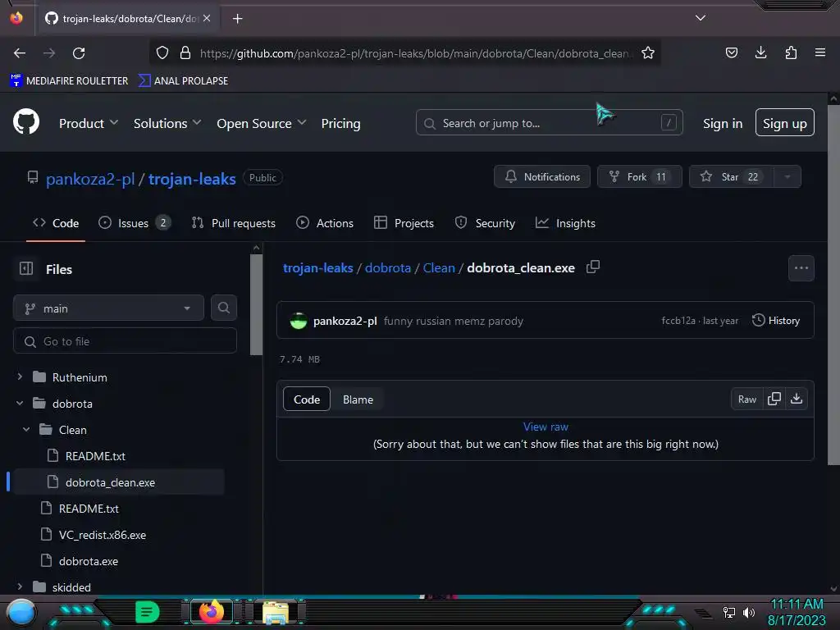Open the green notes taskbar app
The height and width of the screenshot is (630, 840).
(x=147, y=612)
